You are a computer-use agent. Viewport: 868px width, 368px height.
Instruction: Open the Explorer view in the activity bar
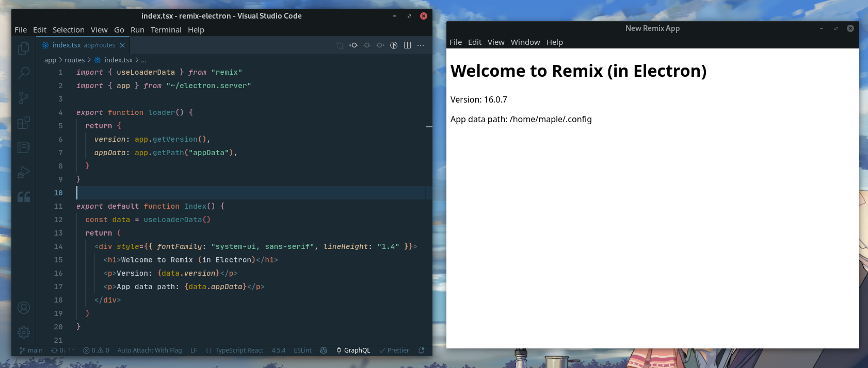pos(24,48)
